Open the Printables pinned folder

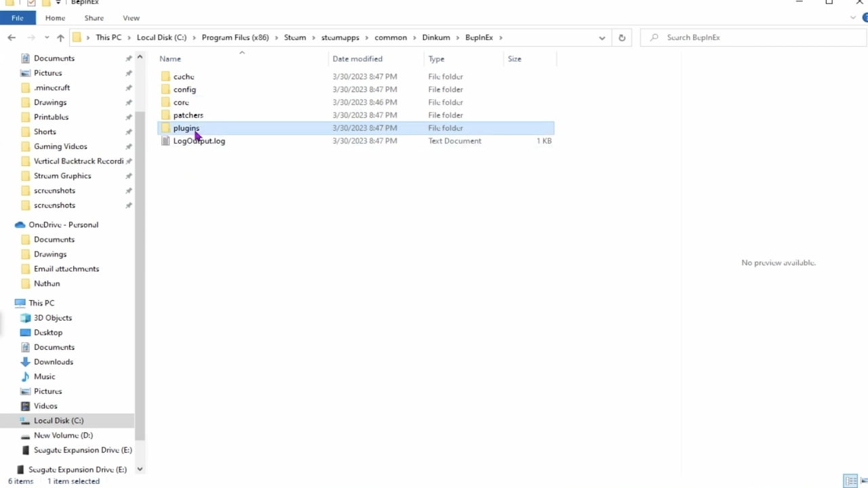pyautogui.click(x=51, y=117)
